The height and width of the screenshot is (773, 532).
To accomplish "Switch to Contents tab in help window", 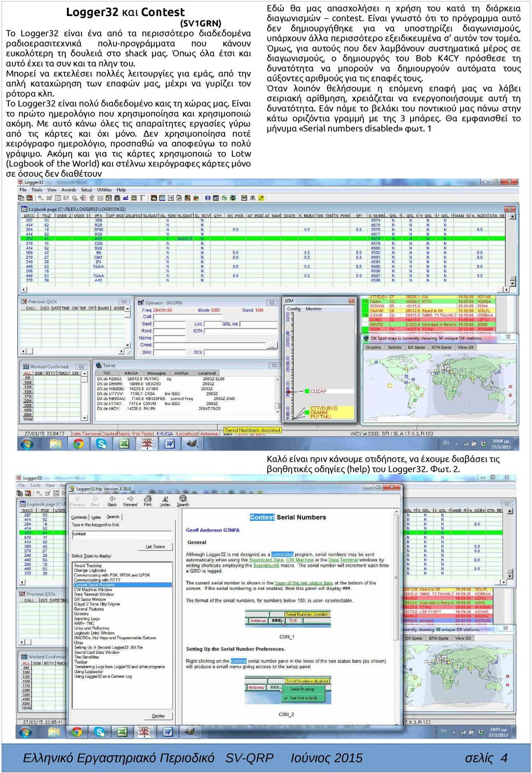I will (79, 517).
